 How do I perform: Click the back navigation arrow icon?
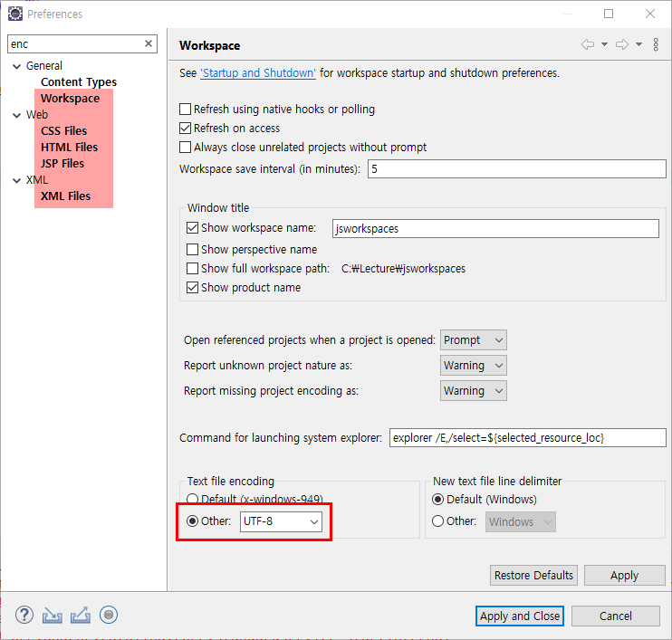pos(588,44)
